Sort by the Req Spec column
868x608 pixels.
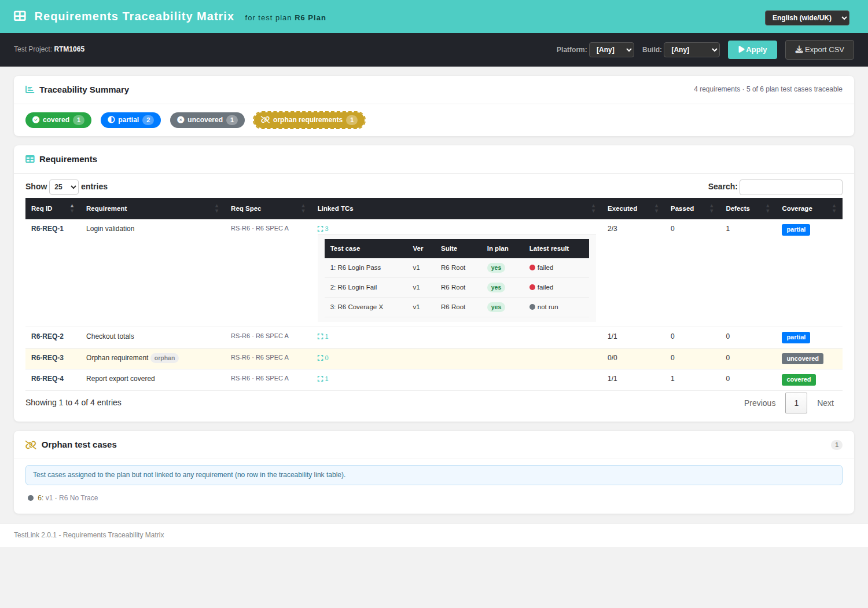(268, 208)
